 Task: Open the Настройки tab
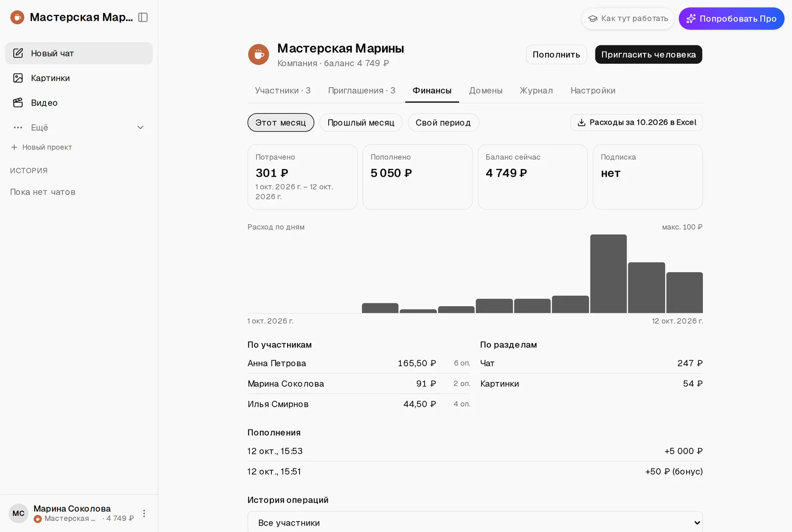593,91
